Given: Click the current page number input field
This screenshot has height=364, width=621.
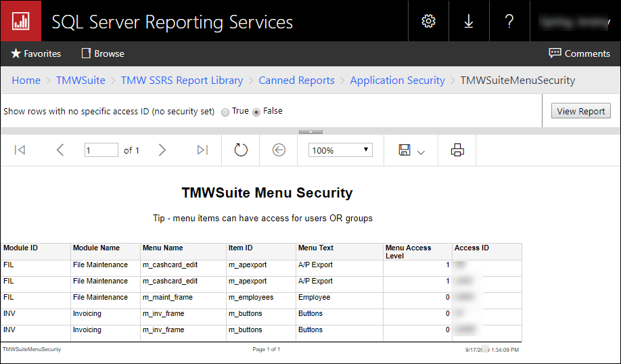Looking at the screenshot, I should pos(101,150).
